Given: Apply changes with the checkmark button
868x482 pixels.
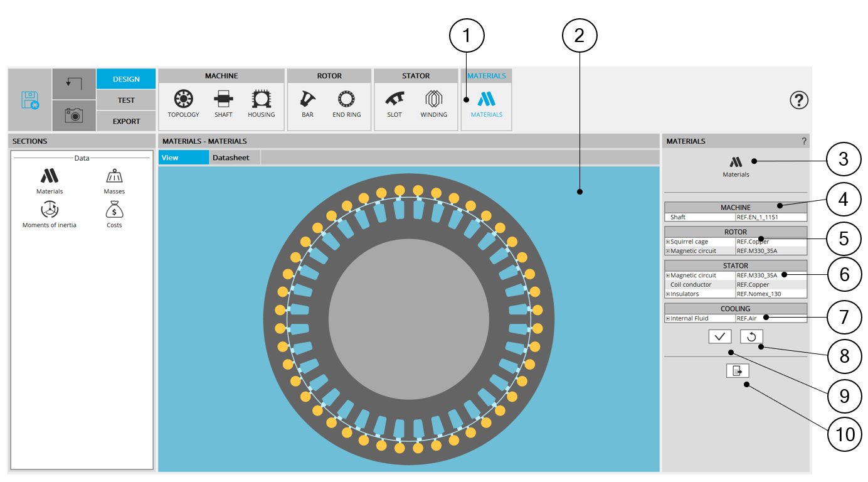Looking at the screenshot, I should 719,336.
